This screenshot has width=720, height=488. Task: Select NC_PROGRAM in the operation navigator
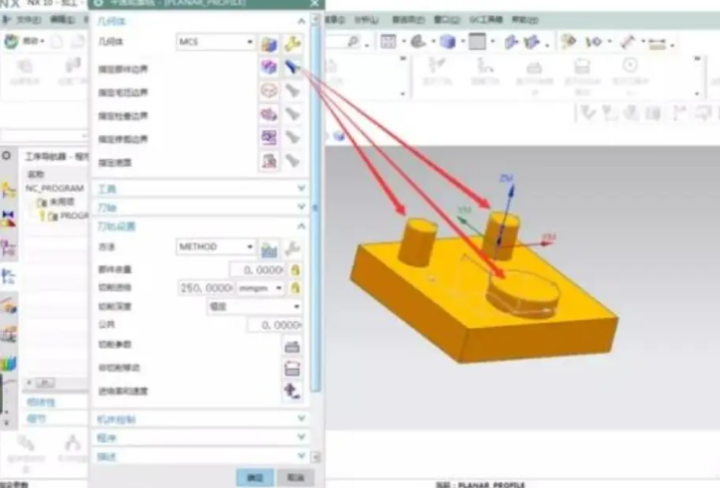click(55, 188)
